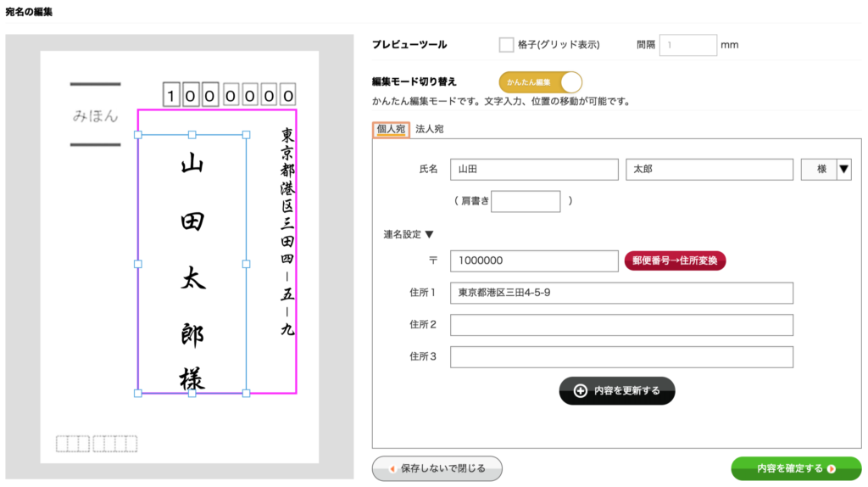Click the 内容を更新する button
The width and height of the screenshot is (868, 487).
[617, 390]
